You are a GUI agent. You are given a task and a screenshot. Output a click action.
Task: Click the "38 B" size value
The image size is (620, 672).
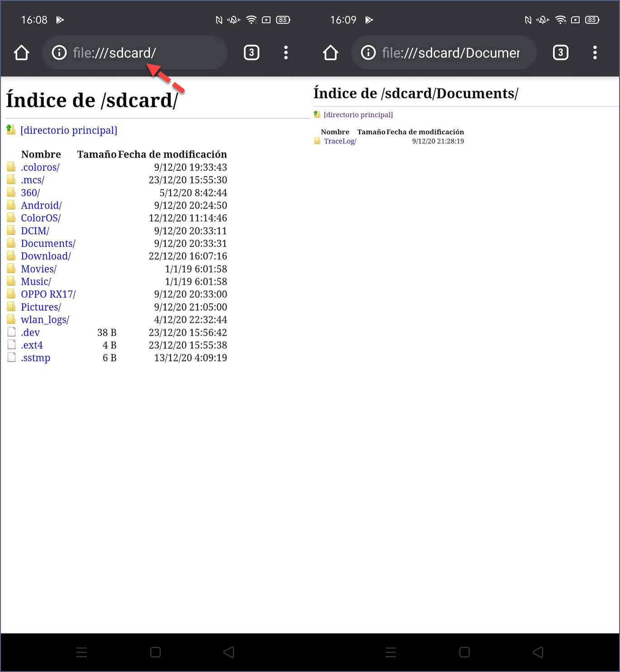107,332
